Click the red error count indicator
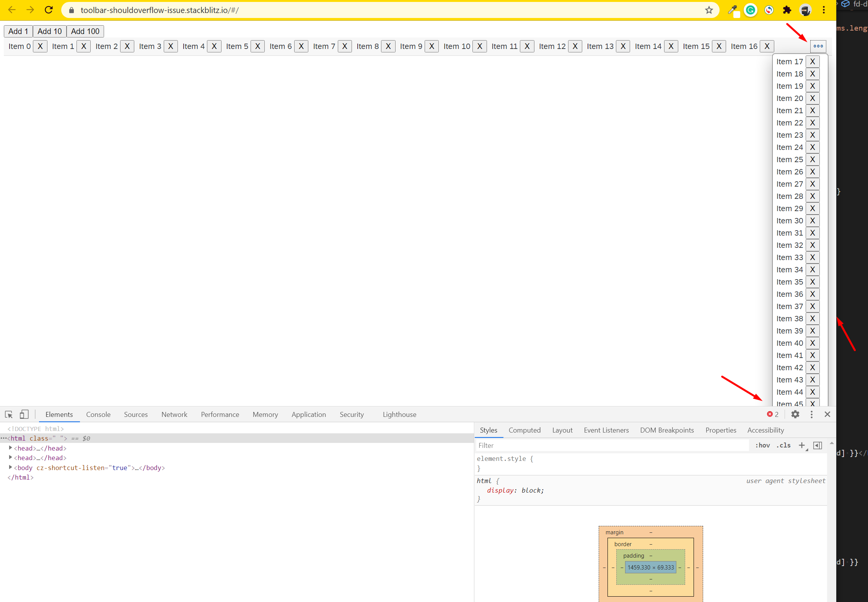Viewport: 868px width, 602px height. (772, 414)
